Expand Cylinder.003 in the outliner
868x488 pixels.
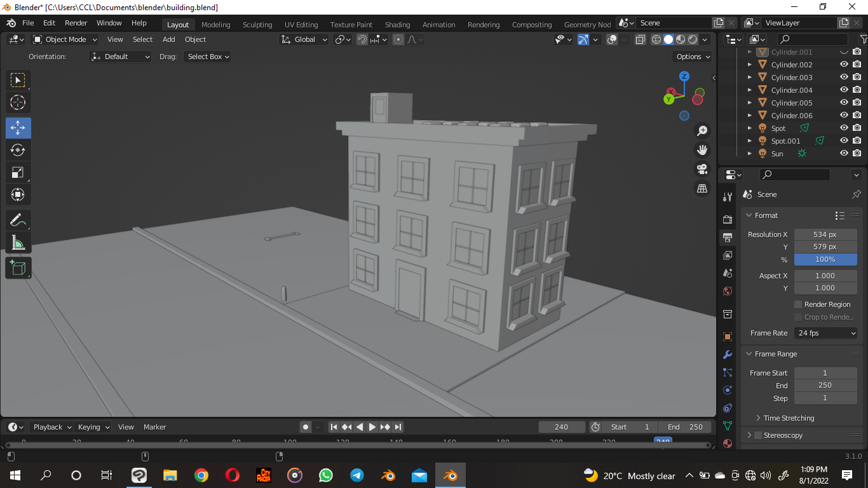750,78
